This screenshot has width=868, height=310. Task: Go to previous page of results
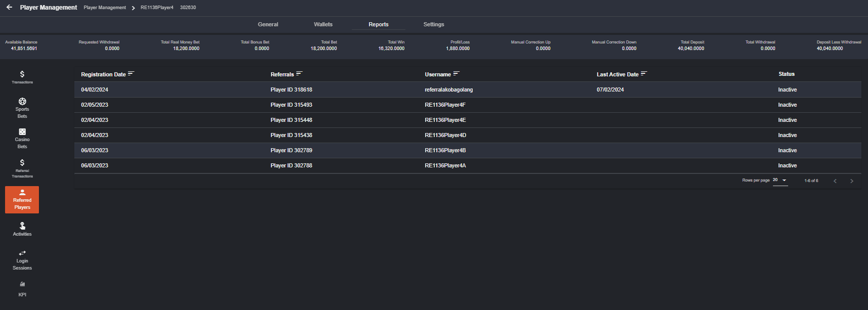point(835,181)
